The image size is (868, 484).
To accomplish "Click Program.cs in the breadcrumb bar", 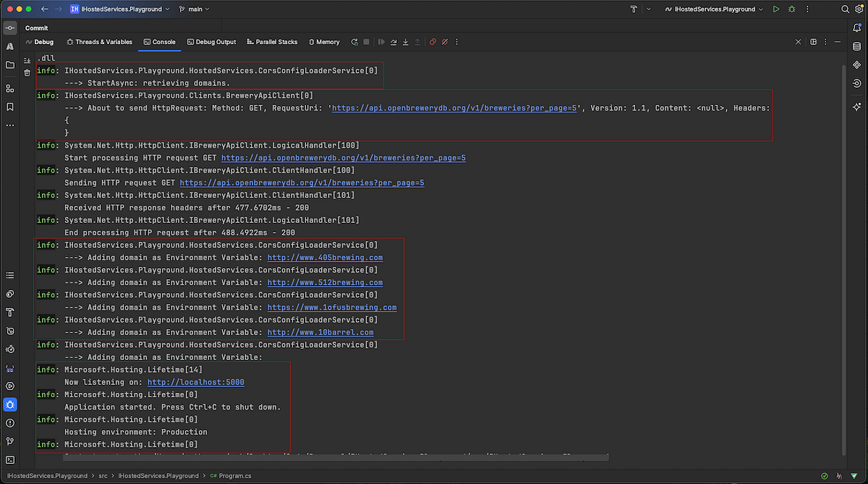I will 237,475.
